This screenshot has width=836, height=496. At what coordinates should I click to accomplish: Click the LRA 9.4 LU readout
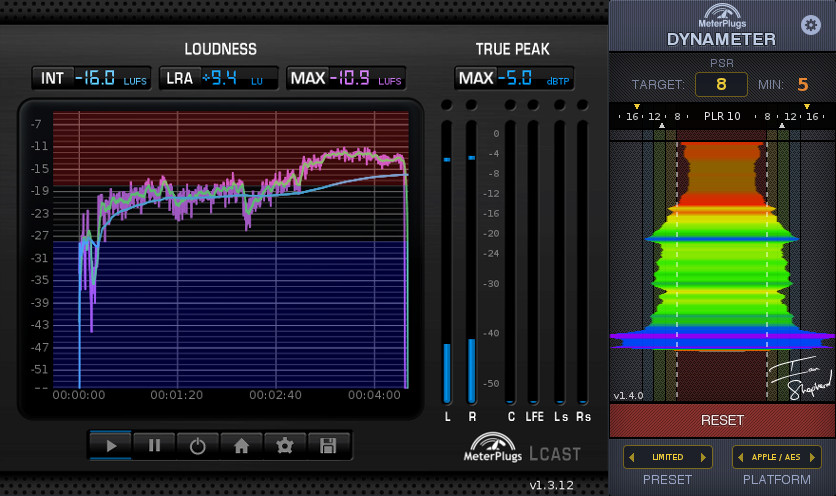(219, 78)
